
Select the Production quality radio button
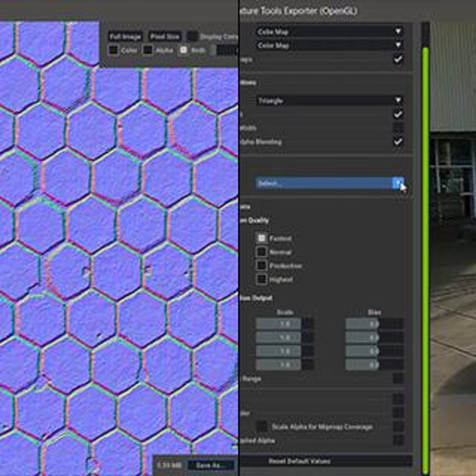(x=262, y=266)
